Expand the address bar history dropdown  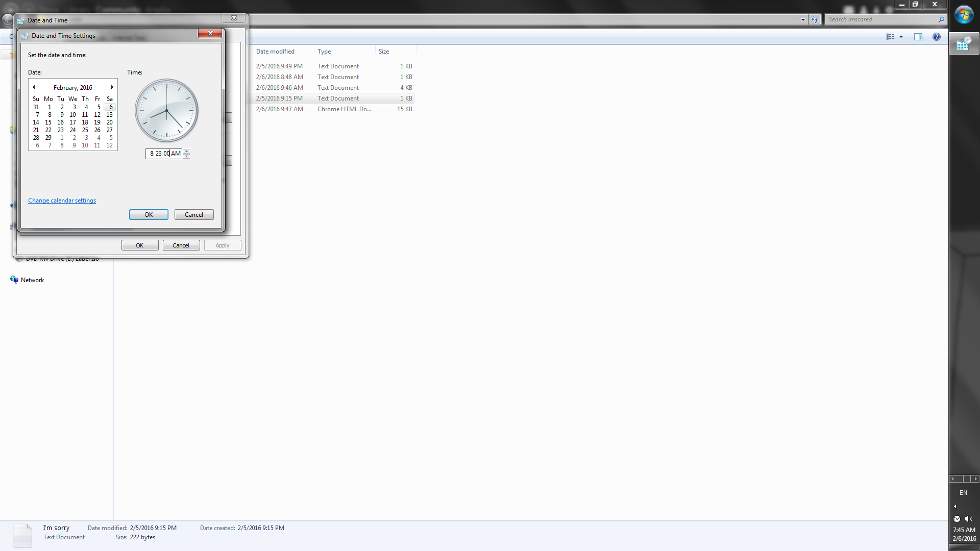pos(803,20)
